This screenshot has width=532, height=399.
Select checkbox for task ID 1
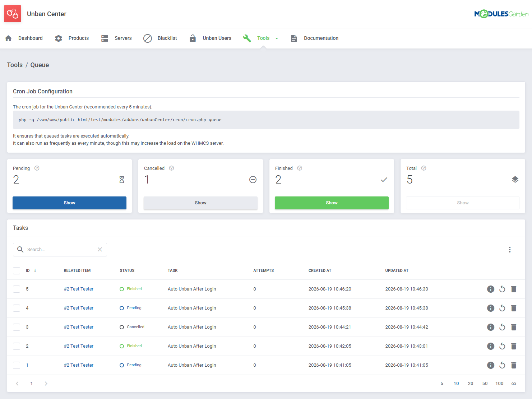coord(17,365)
